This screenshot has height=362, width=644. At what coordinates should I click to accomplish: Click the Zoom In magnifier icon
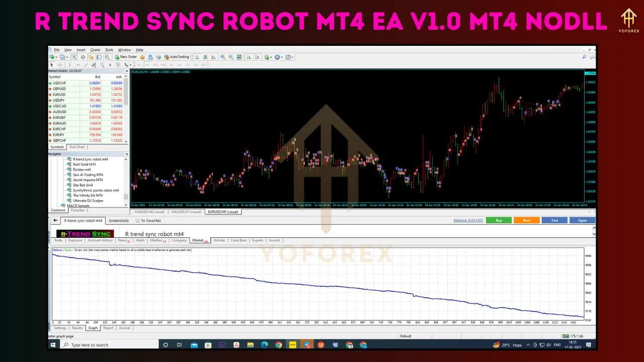tap(222, 57)
